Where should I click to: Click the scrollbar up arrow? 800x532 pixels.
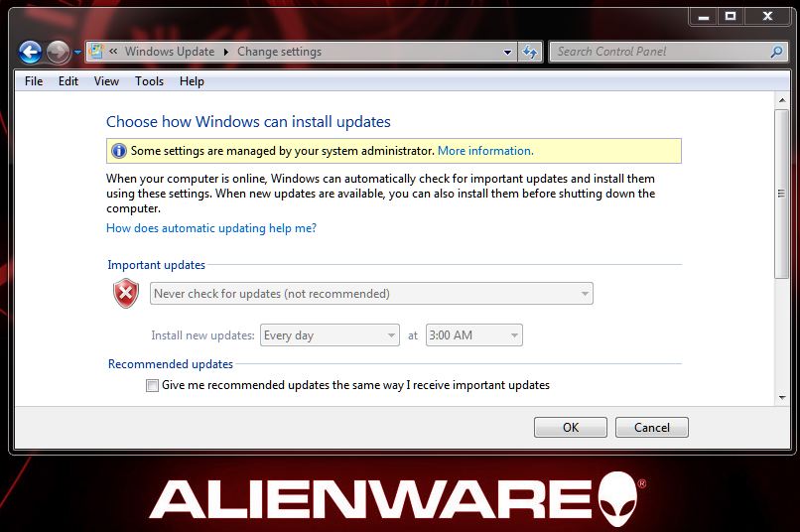coord(782,100)
